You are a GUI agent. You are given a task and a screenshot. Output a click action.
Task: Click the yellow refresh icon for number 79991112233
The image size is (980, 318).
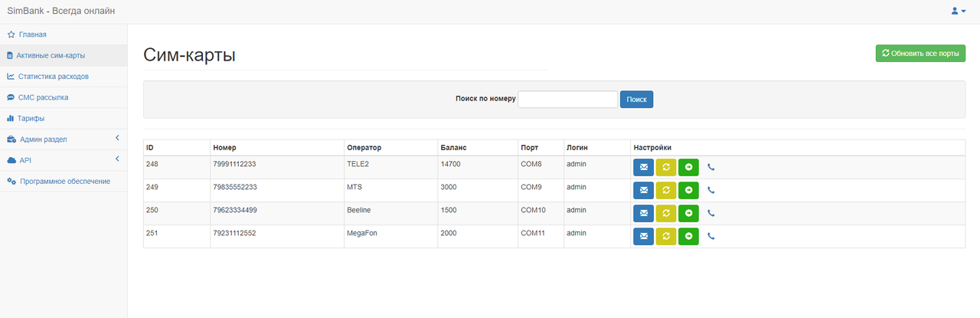point(665,167)
